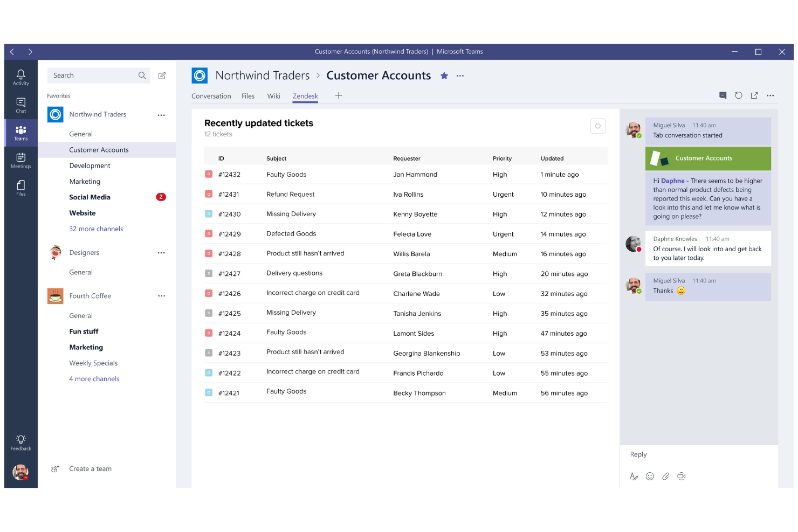This screenshot has height=532, width=798.
Task: Attach a file from the reply toolbar
Action: [x=665, y=476]
